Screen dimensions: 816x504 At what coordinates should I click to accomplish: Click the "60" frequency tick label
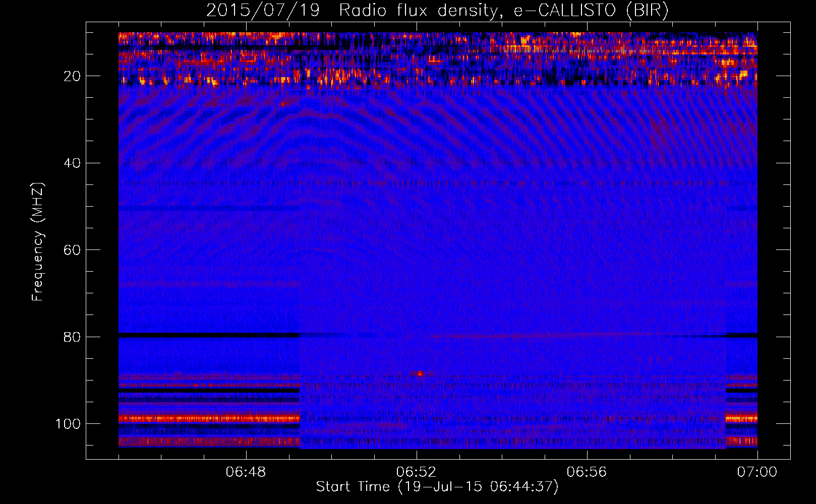(x=73, y=250)
